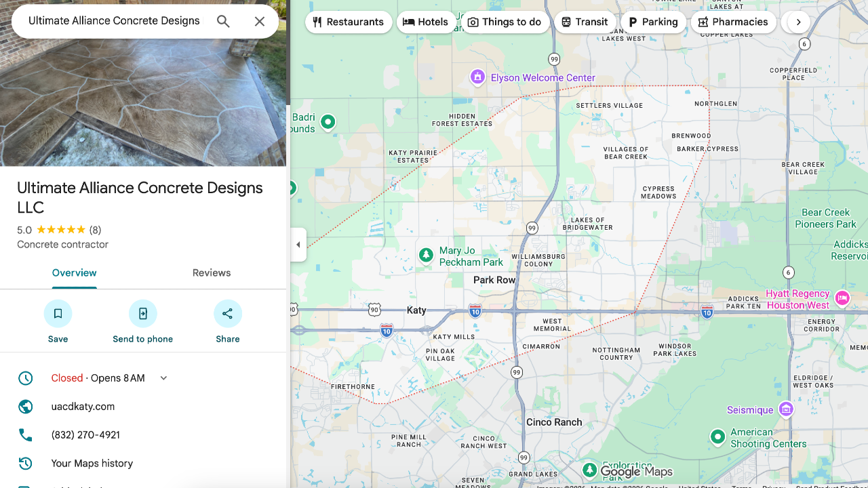The image size is (868, 488).
Task: Click the Share icon button
Action: click(x=228, y=314)
